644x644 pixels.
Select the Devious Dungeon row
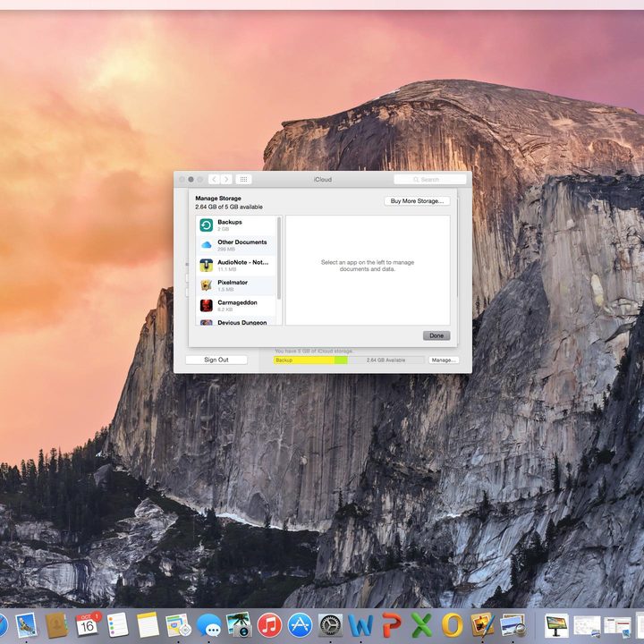point(236,322)
